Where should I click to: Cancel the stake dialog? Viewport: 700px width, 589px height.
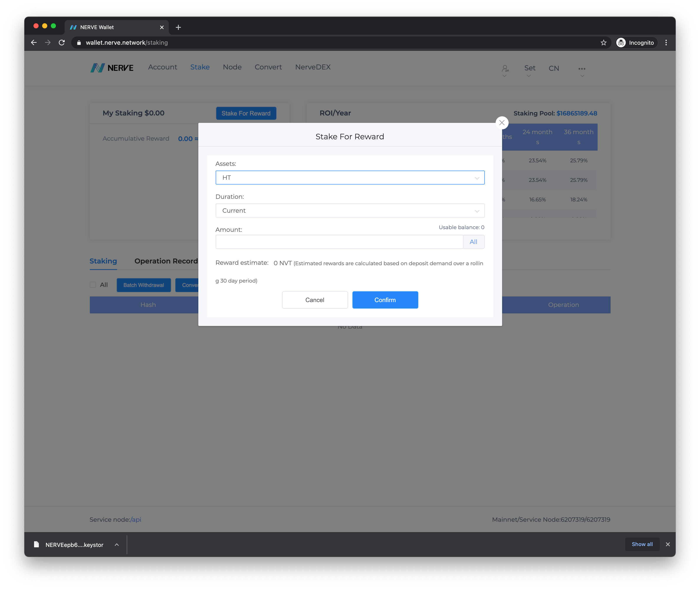[314, 300]
